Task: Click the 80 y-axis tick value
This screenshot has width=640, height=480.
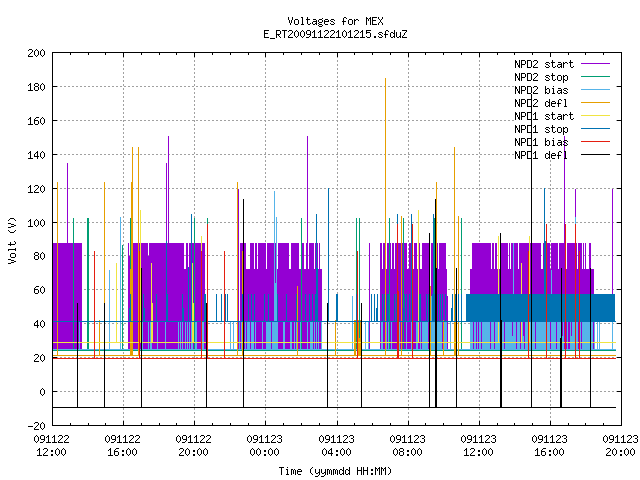Action: pyautogui.click(x=40, y=256)
